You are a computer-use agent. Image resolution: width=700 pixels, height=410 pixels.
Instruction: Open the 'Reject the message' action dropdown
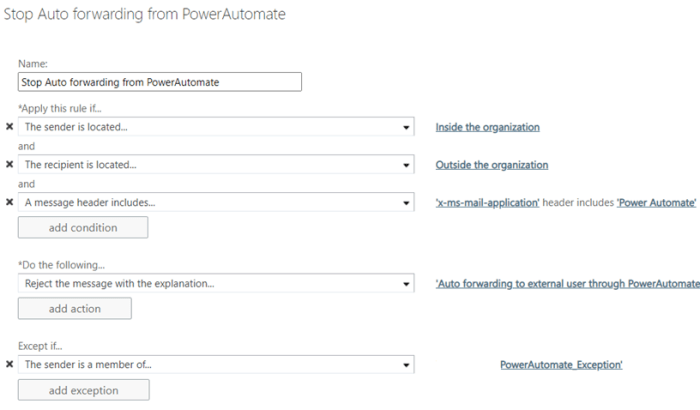point(405,284)
